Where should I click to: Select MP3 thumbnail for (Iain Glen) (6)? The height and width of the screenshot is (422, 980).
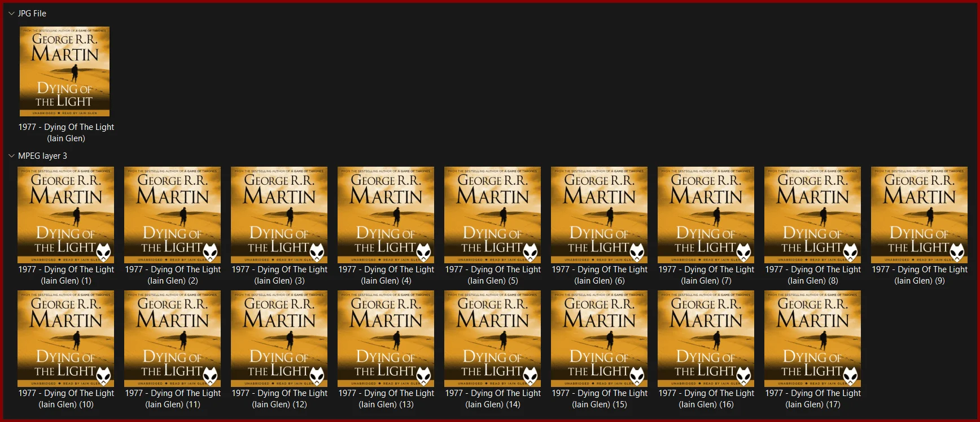coord(600,215)
